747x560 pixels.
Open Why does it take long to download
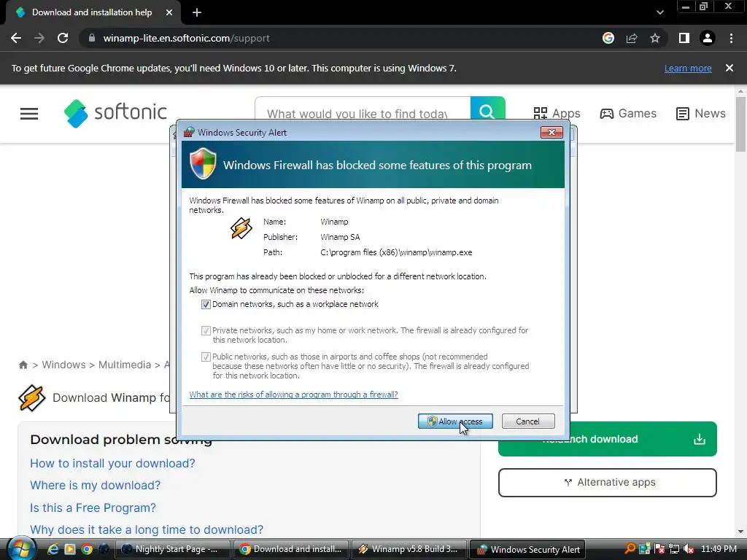tap(146, 529)
